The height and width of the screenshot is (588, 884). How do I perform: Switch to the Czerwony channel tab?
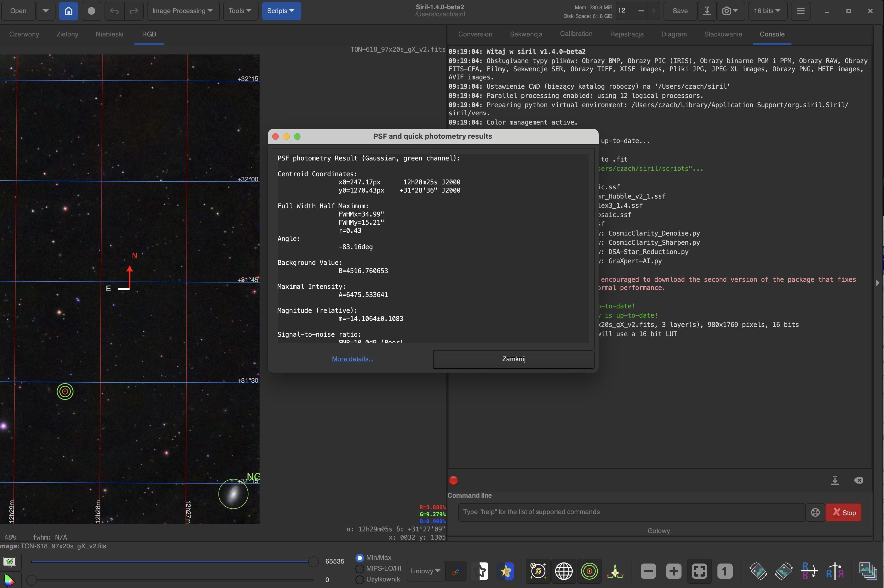[x=24, y=34]
